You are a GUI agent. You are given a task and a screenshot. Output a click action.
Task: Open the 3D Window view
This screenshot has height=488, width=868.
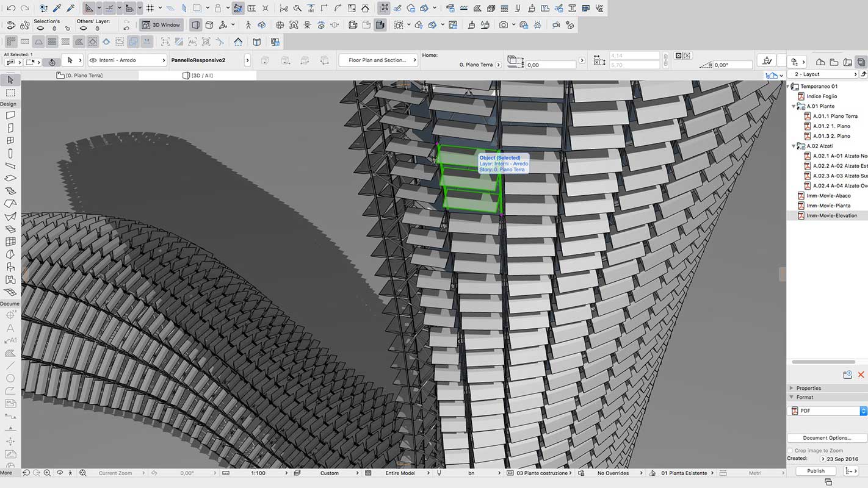[x=160, y=24]
